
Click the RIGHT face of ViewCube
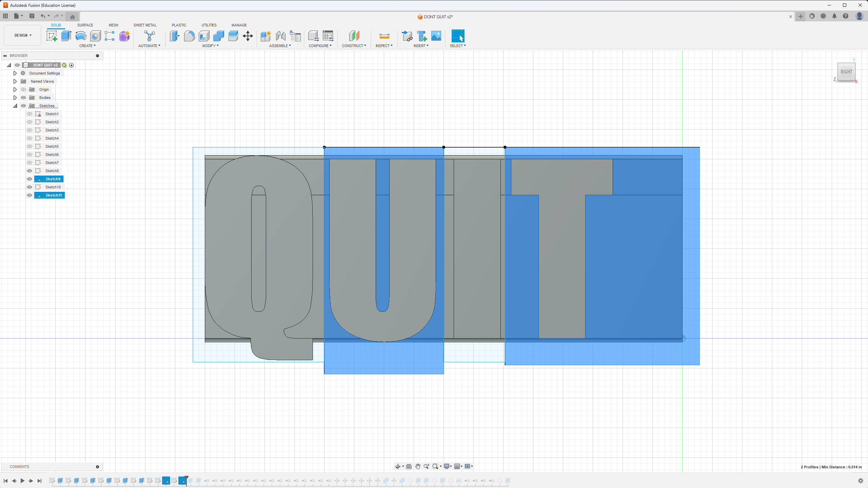click(x=846, y=72)
